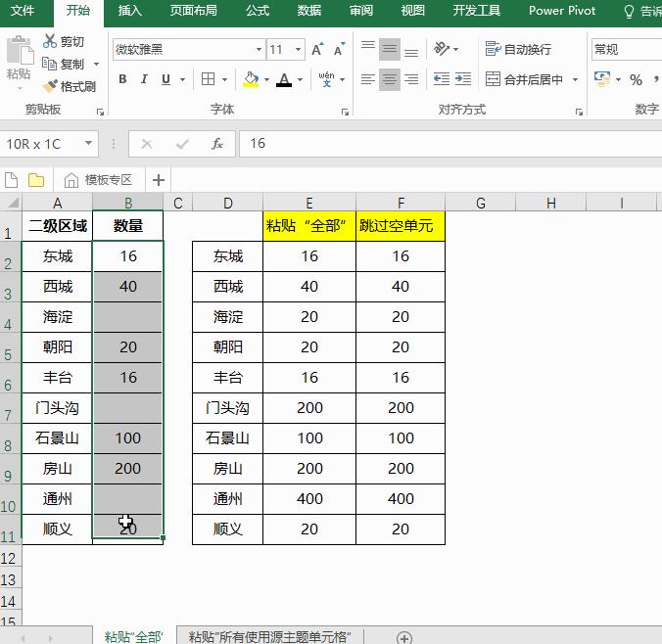
Task: Open merge and center dropdown arrow
Action: [575, 79]
